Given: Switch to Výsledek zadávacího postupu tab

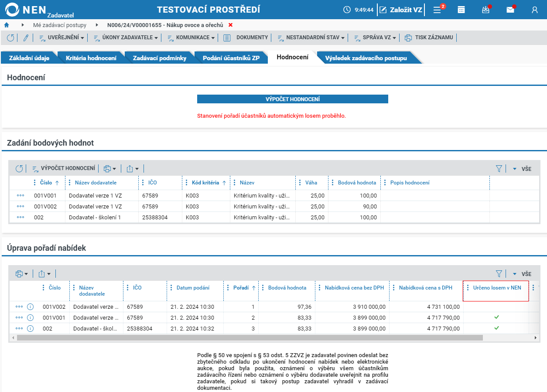Looking at the screenshot, I should tap(366, 58).
